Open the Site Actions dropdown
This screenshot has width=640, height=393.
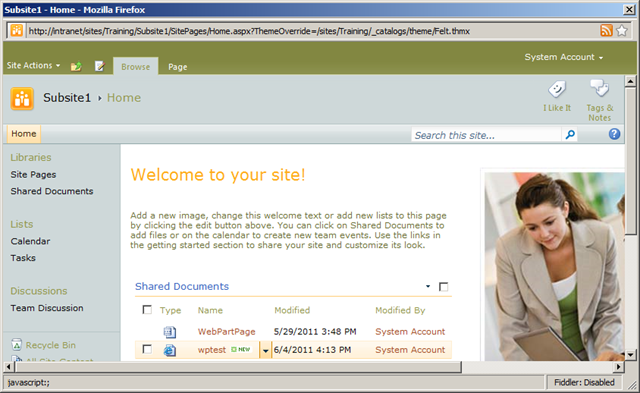coord(33,65)
